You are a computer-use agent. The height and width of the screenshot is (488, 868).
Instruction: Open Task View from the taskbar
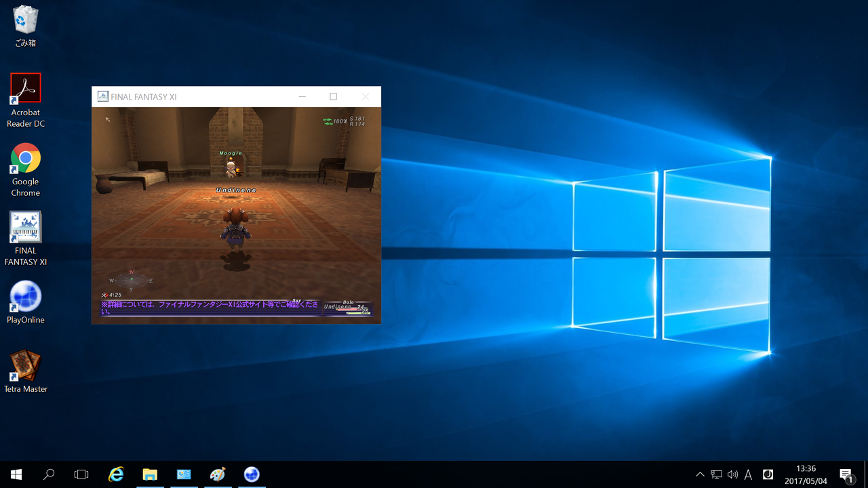81,474
